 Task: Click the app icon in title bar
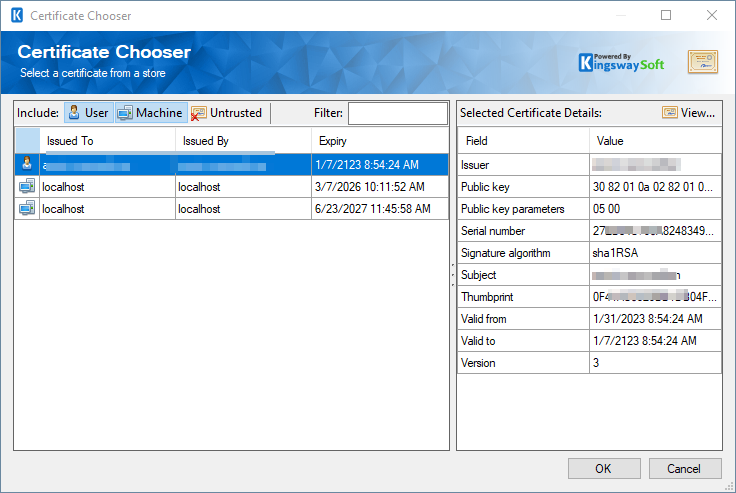(x=16, y=16)
